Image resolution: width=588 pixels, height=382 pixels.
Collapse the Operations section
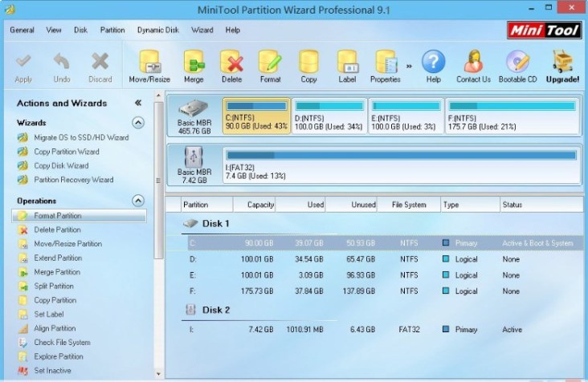(x=138, y=201)
